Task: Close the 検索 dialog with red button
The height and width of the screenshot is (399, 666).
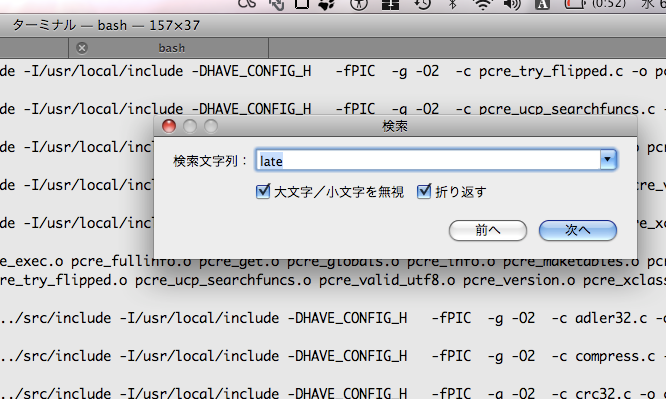Action: pyautogui.click(x=169, y=126)
